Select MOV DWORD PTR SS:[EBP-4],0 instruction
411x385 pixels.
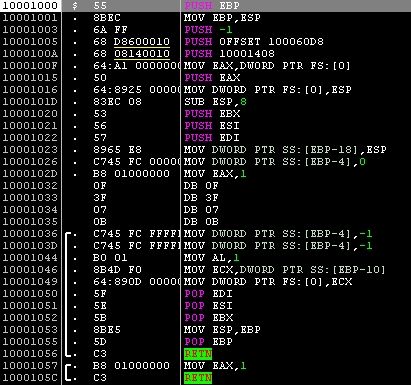pyautogui.click(x=275, y=162)
